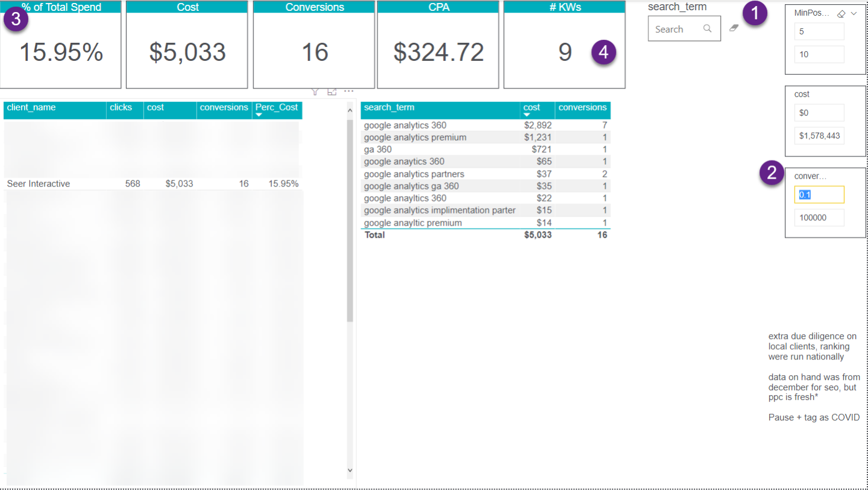This screenshot has width=868, height=491.
Task: Click the purple number 4 badge near # KWs
Action: pos(604,52)
